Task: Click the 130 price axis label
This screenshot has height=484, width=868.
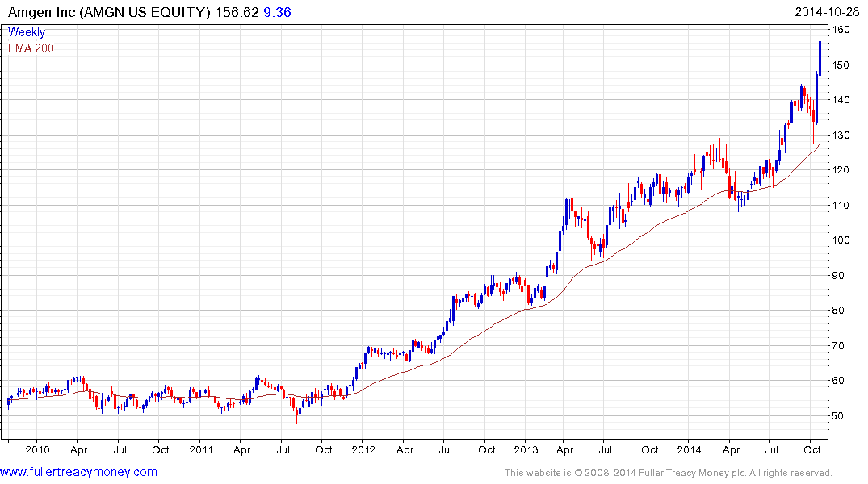Action: pos(841,136)
